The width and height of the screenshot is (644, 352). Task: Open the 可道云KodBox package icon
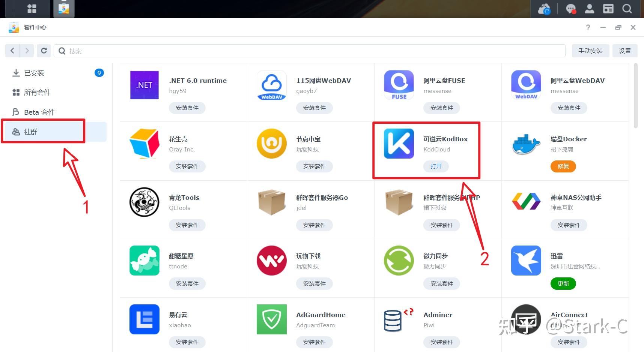point(399,143)
